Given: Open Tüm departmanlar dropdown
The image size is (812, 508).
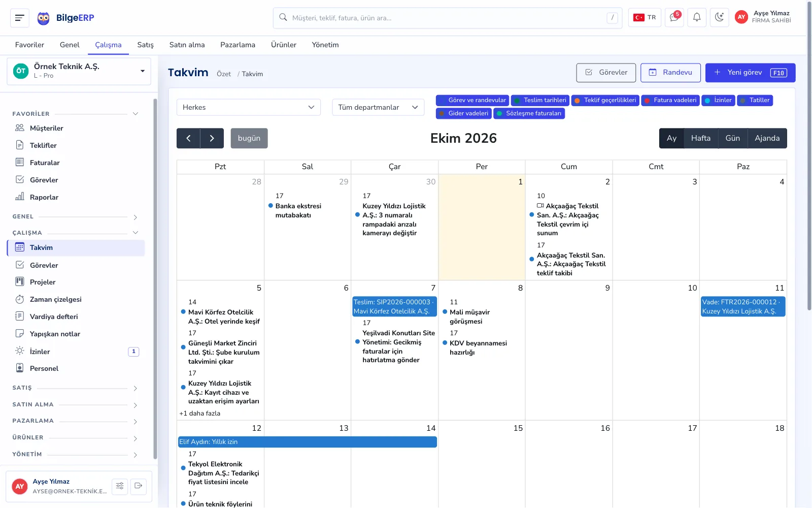Looking at the screenshot, I should pyautogui.click(x=378, y=107).
